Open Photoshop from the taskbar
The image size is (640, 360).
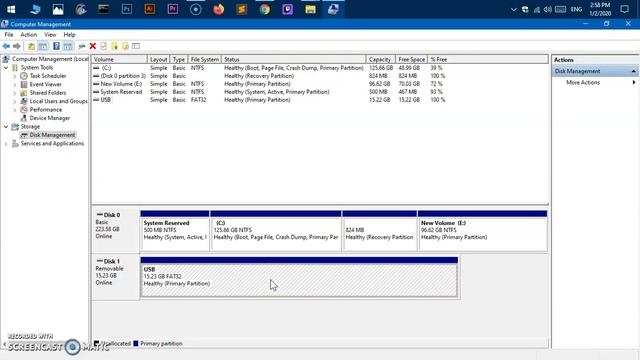pos(127,9)
